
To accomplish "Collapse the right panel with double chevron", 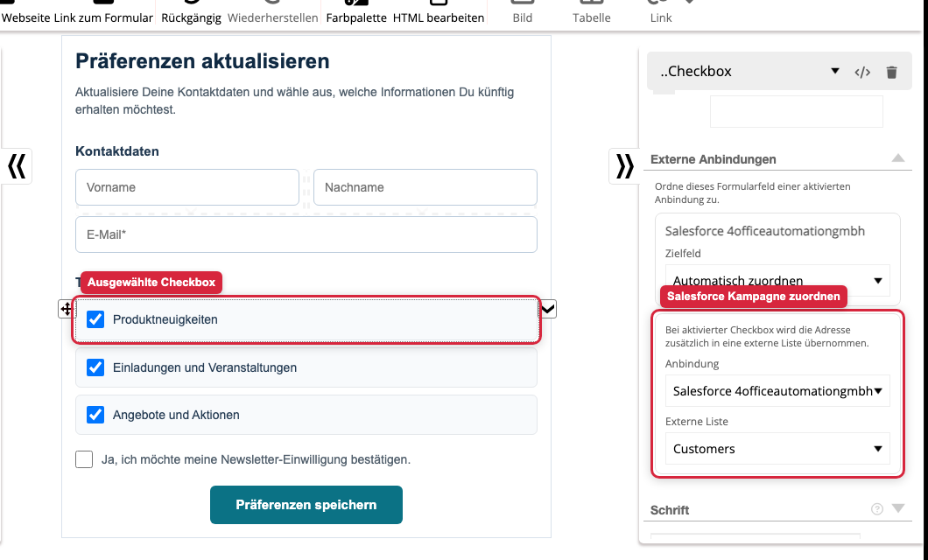I will 625,165.
